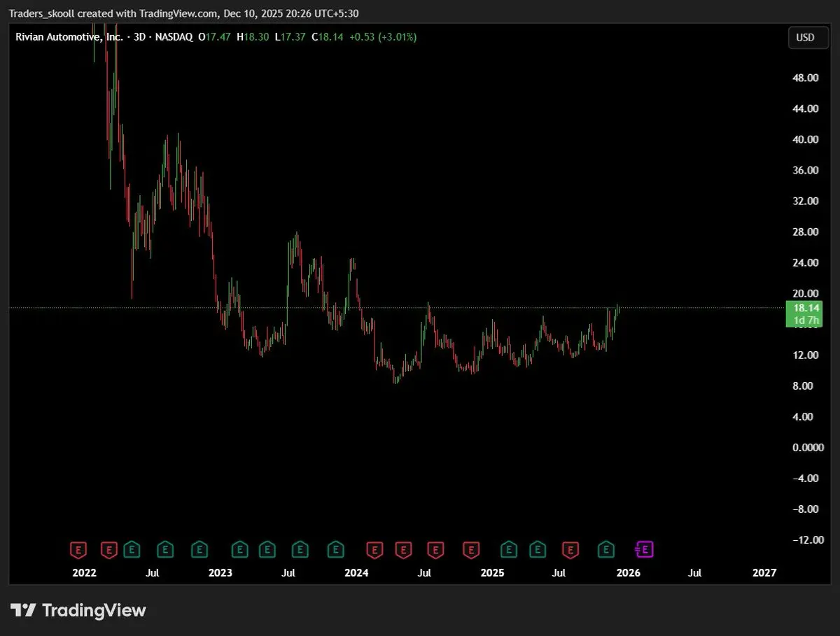840x636 pixels.
Task: Click green earnings marker just left of 2024 label
Action: coord(336,550)
